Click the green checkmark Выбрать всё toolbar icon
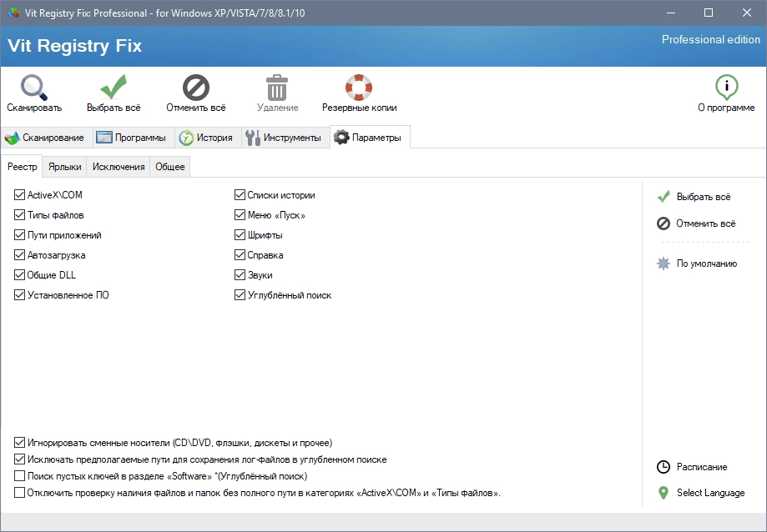 point(114,87)
